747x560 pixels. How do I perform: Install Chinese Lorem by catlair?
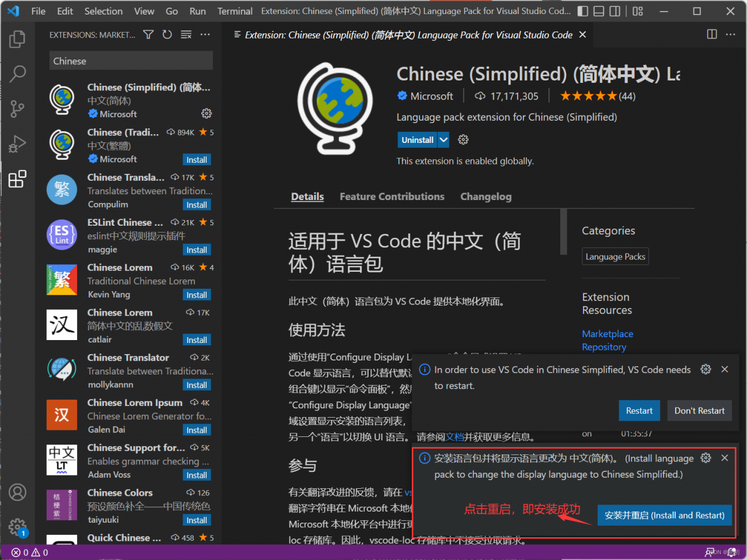[197, 340]
